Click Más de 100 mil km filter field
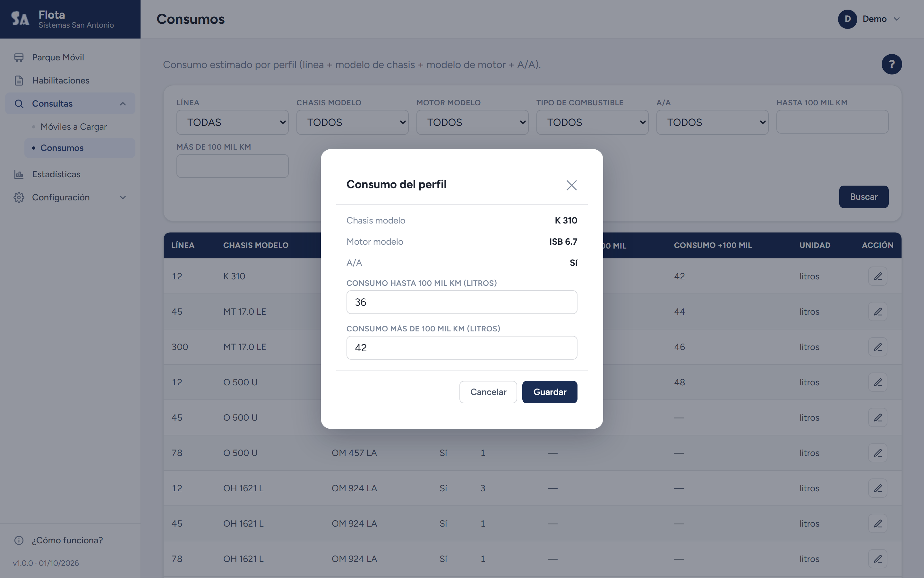 coord(232,166)
